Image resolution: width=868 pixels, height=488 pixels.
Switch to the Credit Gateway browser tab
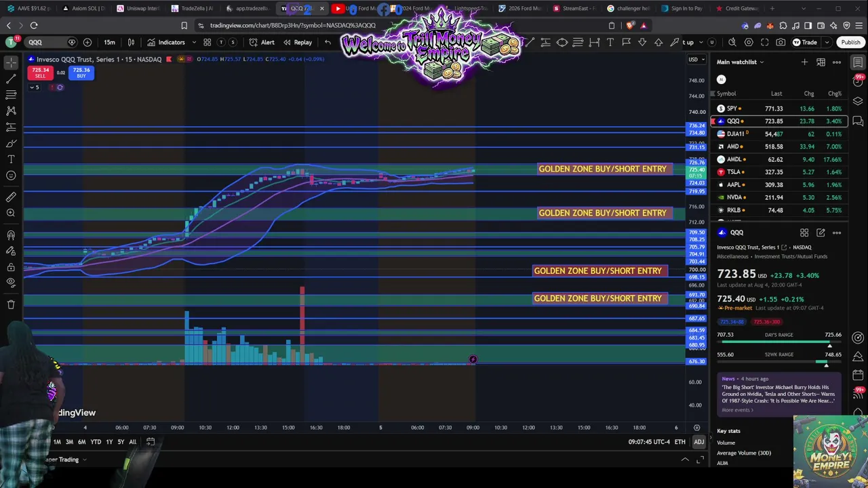(x=736, y=8)
